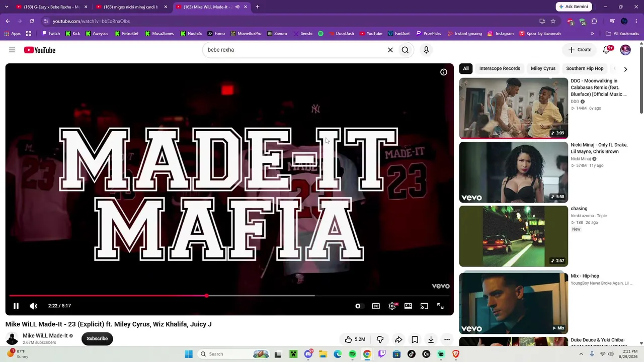Screen dimensions: 644x362
Task: Open Mike WiLL Made-It channel avatar
Action: (12, 338)
